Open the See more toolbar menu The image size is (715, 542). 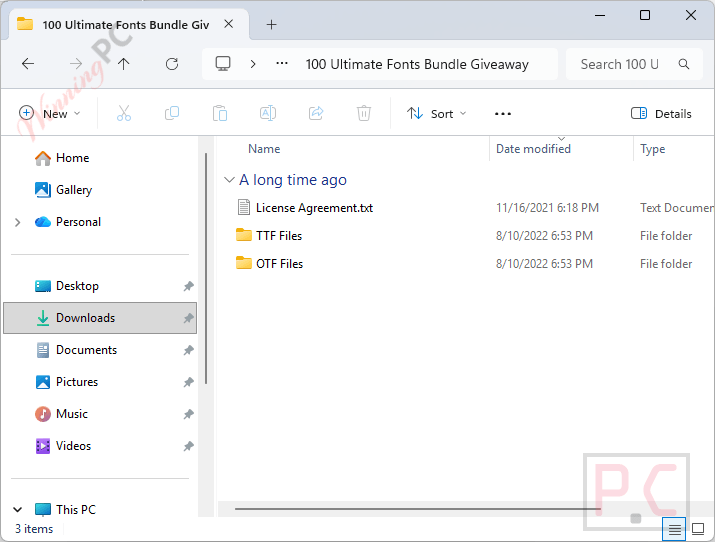[x=503, y=114]
